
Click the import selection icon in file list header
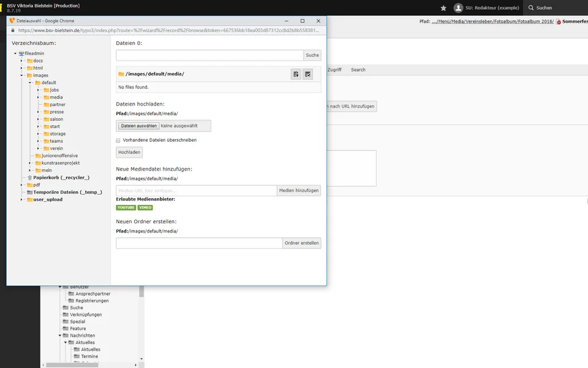pyautogui.click(x=296, y=74)
